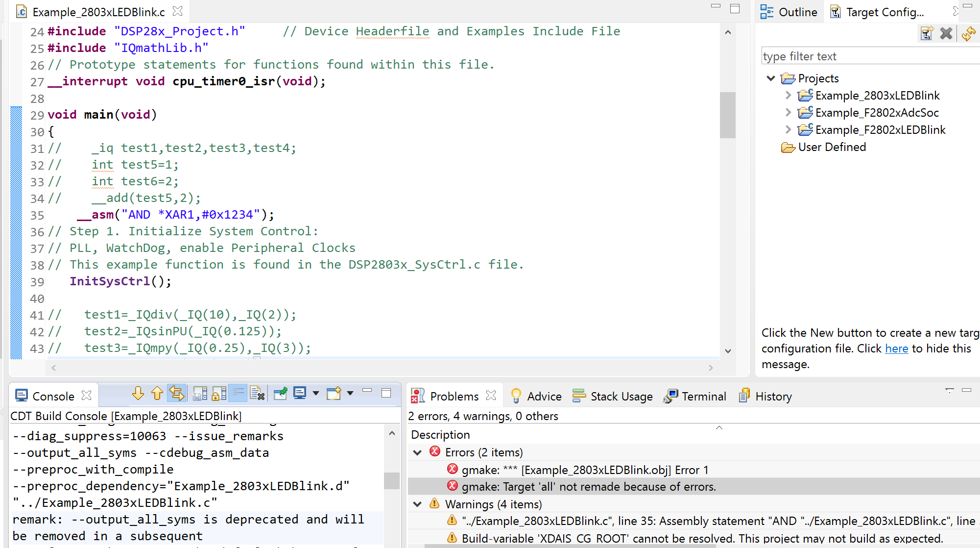Click the New Target Configuration icon

point(926,33)
